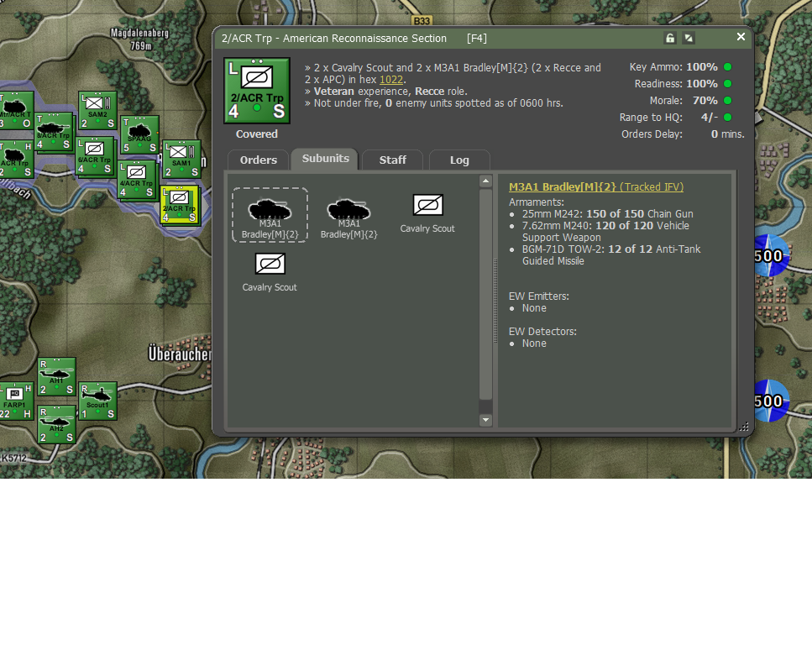812x645 pixels.
Task: Select the FARP1 HQ counter
Action: coord(16,401)
